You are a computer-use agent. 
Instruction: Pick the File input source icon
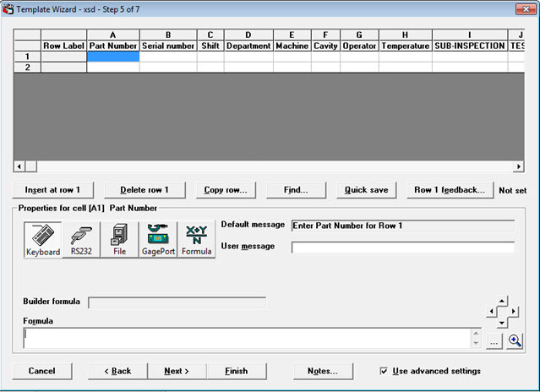(x=119, y=240)
